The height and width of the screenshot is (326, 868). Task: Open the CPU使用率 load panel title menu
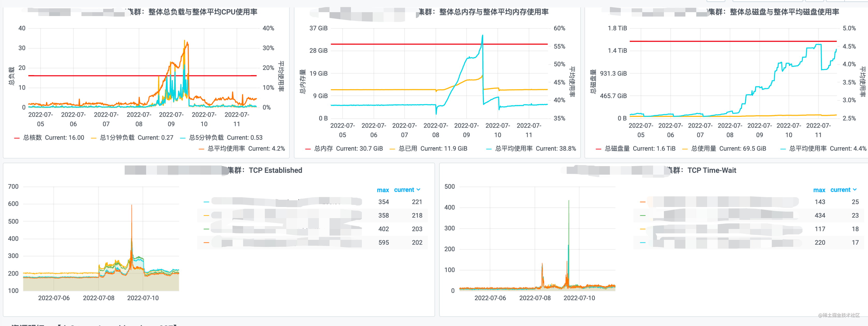click(x=192, y=12)
